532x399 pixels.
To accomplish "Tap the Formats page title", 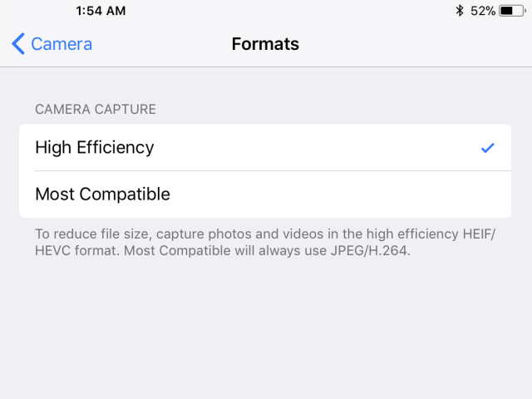I will point(265,44).
